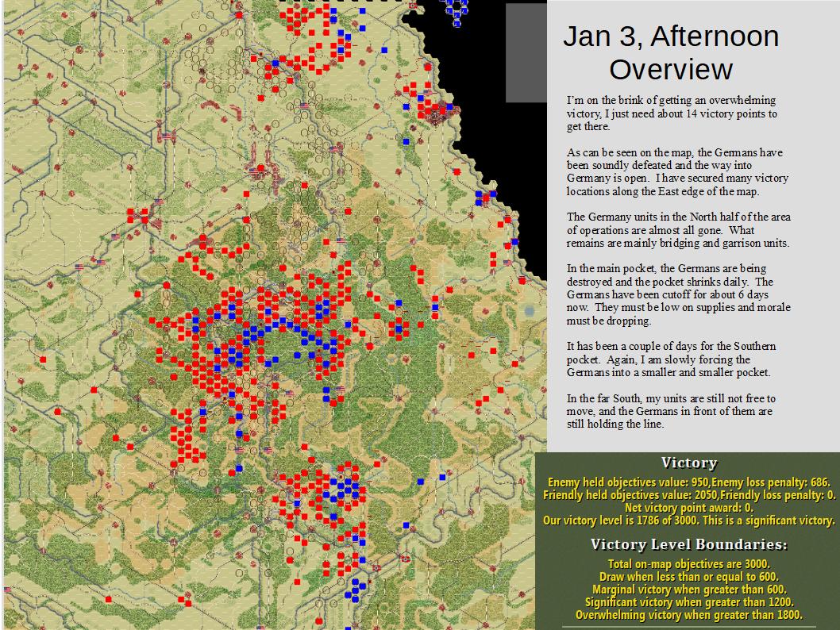This screenshot has height=630, width=840.
Task: Click the 'Victory' panel heading
Action: click(689, 463)
